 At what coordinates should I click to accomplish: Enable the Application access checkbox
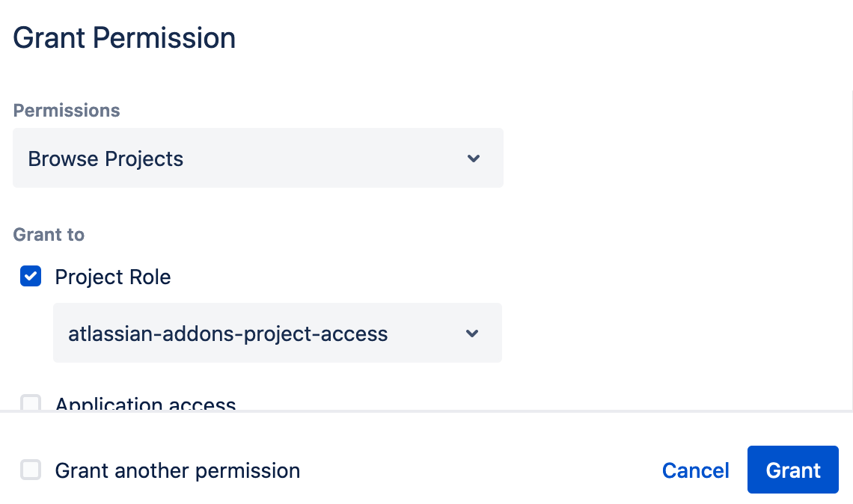pyautogui.click(x=30, y=404)
